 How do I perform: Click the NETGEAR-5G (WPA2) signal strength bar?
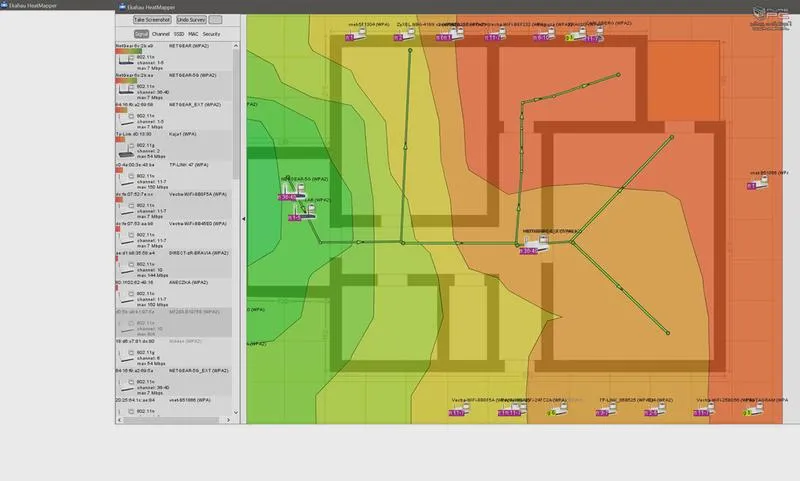coord(127,81)
